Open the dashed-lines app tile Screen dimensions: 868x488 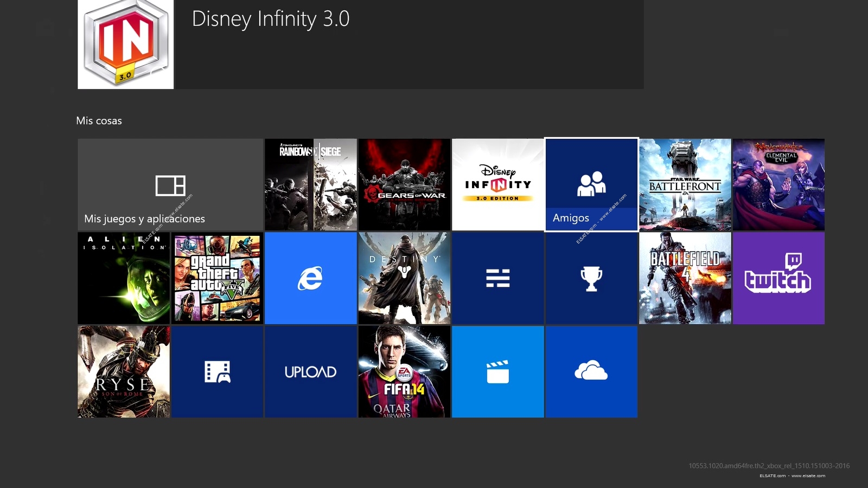tap(498, 278)
